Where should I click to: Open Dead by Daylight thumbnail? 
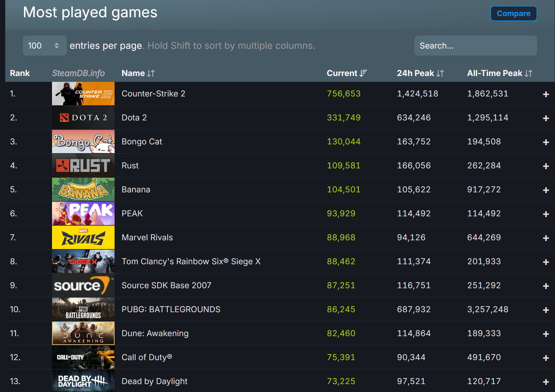(83, 381)
